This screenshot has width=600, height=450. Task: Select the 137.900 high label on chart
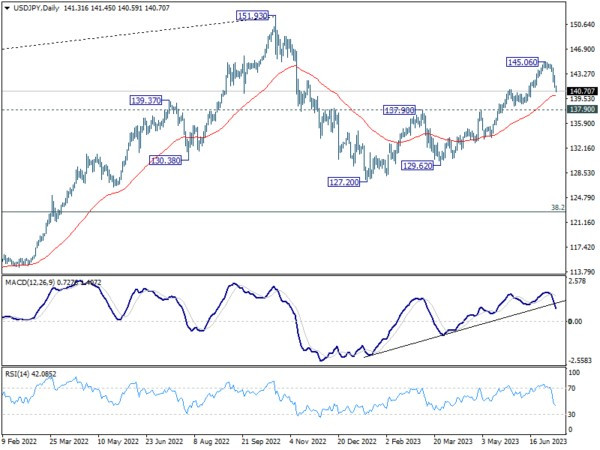399,110
